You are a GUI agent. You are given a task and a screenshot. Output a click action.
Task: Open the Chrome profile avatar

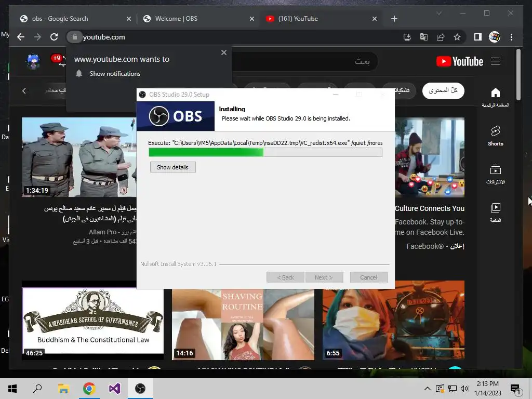[x=495, y=37]
